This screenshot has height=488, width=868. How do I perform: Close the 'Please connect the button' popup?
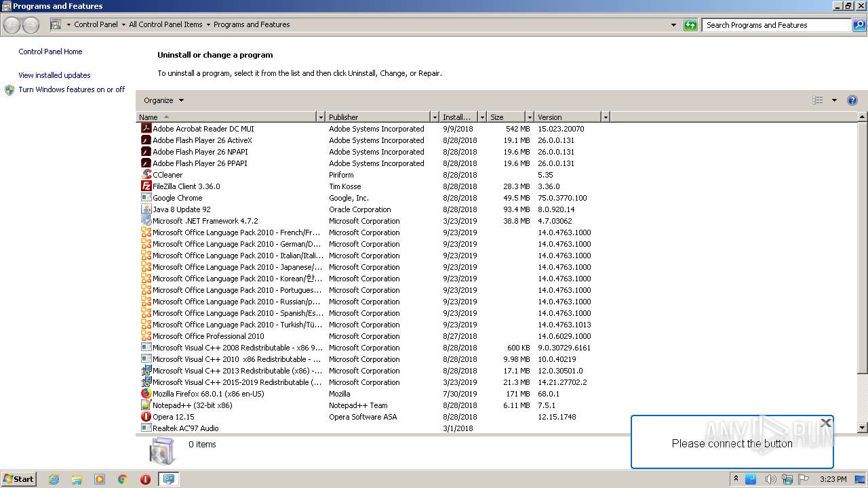click(825, 423)
